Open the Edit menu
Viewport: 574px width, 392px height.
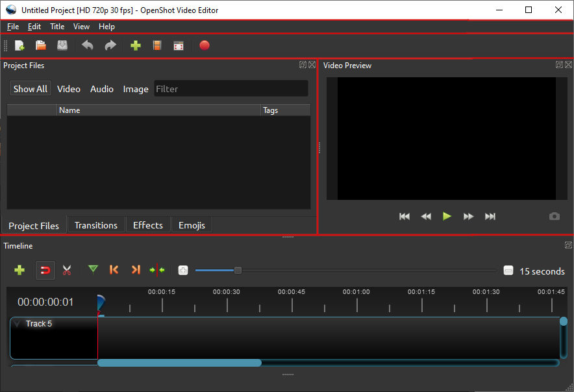[x=34, y=27]
